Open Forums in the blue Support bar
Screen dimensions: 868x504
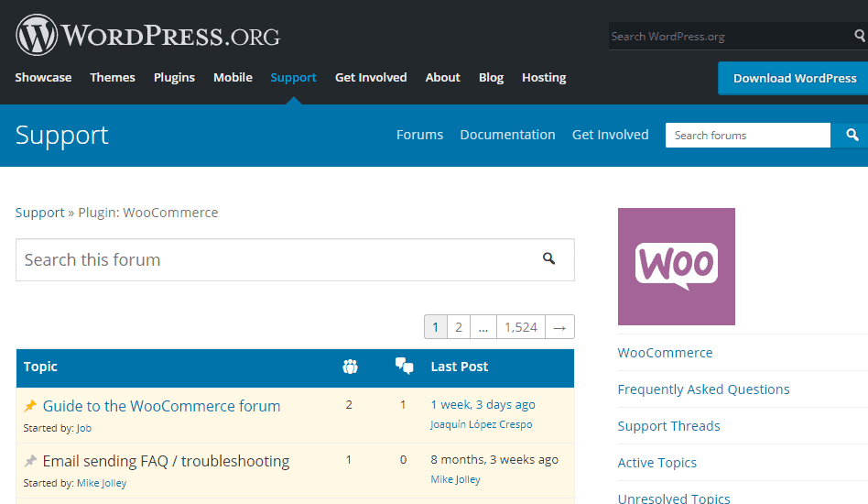(419, 135)
